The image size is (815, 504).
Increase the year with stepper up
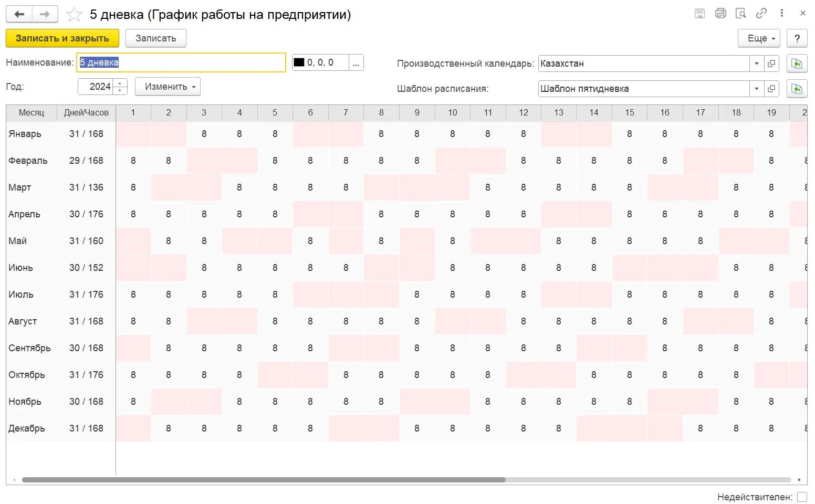point(120,82)
